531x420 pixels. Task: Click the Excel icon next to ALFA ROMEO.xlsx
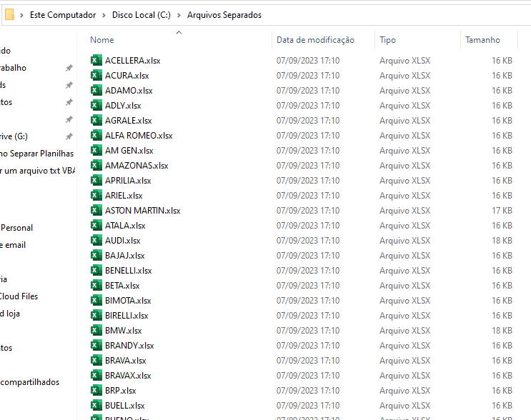96,136
